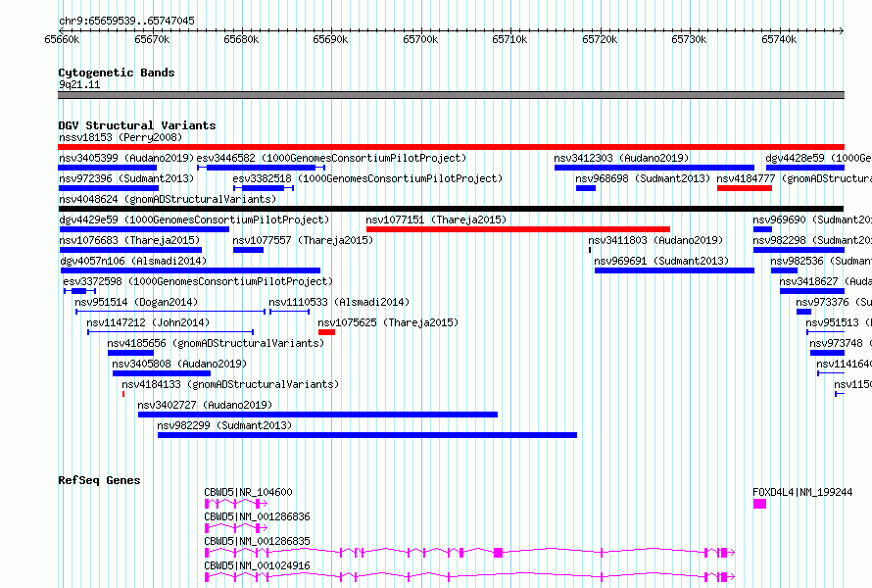Select dgv4057n106 (Alsmadi2014) label

133,261
